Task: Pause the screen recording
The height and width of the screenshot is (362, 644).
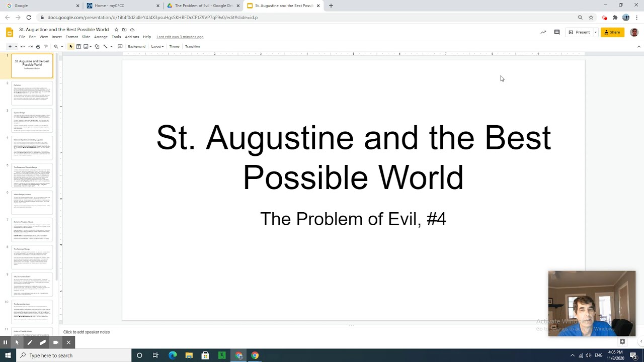Action: coord(5,342)
